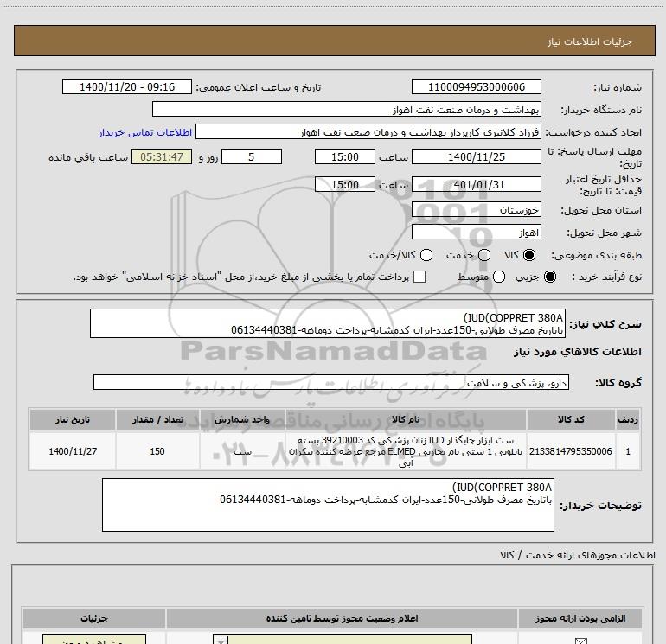666x644 pixels.
Task: Click the row number 1 cell
Action: pos(628,451)
